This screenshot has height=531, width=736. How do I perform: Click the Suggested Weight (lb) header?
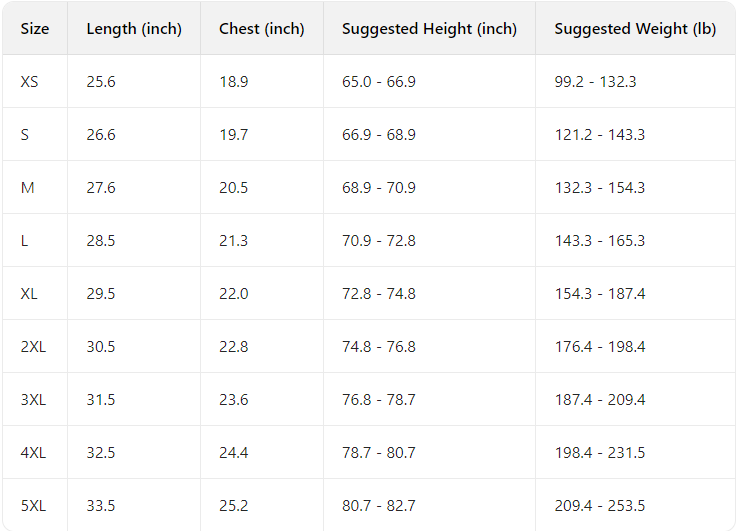pyautogui.click(x=635, y=29)
